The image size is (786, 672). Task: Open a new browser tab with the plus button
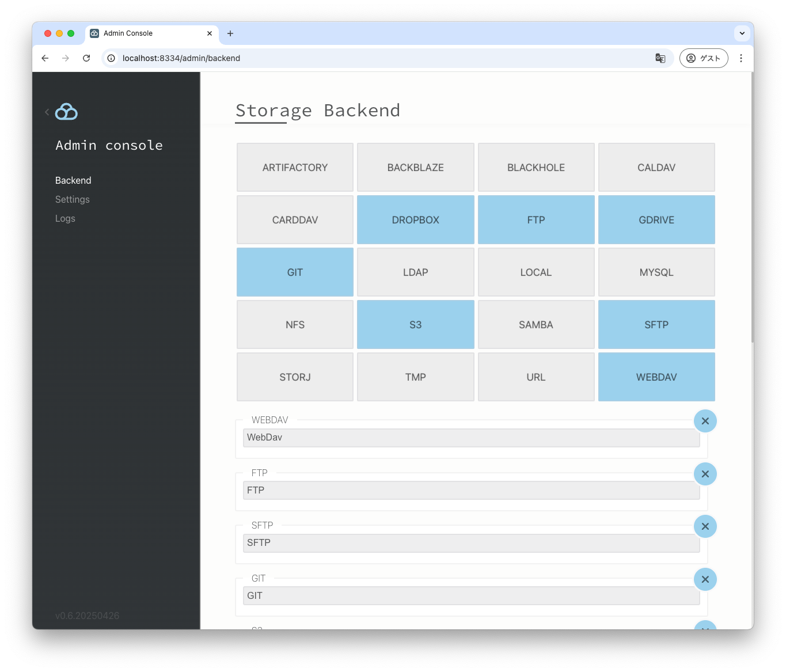click(x=230, y=33)
